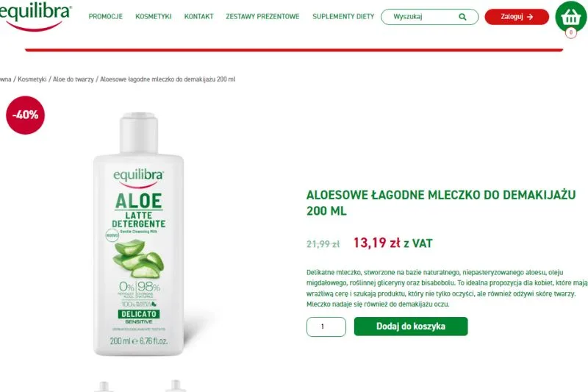The width and height of the screenshot is (588, 392).
Task: Click the -40% discount badge
Action: (x=25, y=115)
